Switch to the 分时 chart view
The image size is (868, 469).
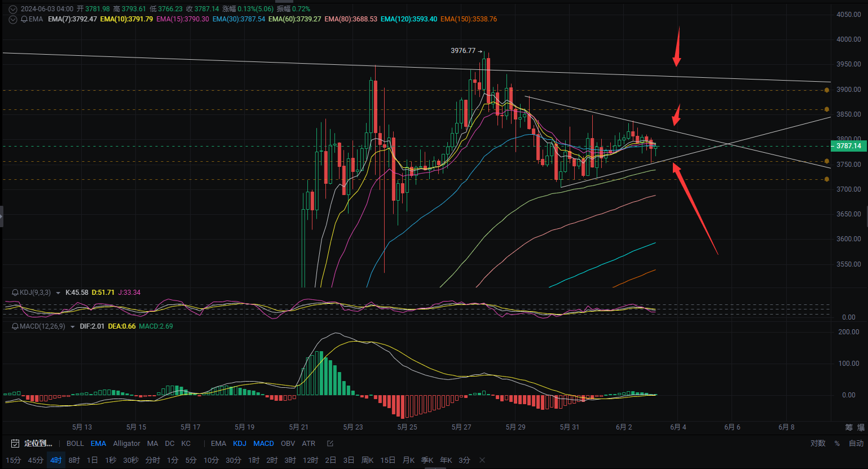153,461
